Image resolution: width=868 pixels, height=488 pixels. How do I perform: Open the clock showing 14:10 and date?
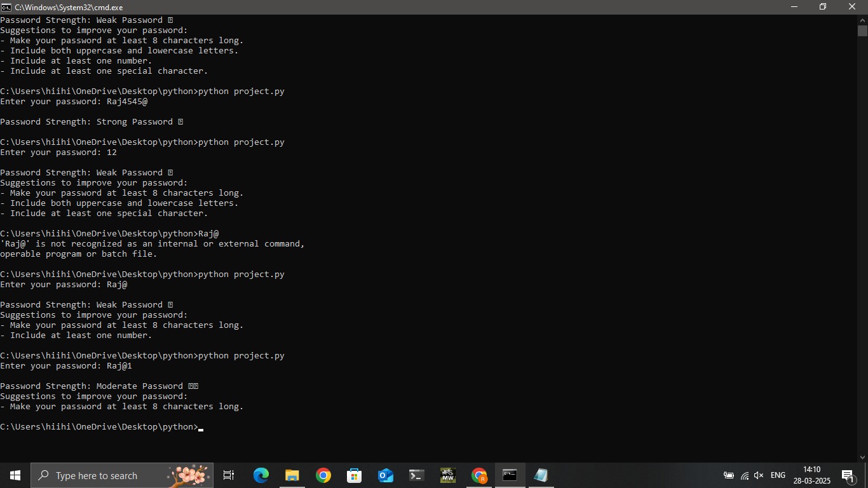(811, 475)
